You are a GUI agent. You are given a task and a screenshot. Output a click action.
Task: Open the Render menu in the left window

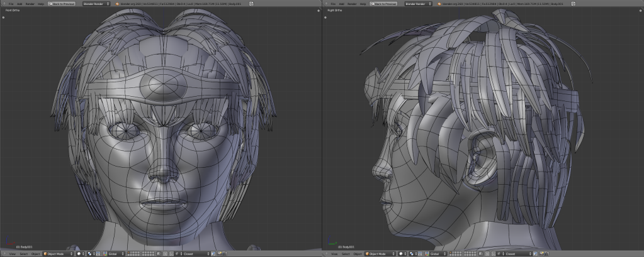tap(30, 4)
